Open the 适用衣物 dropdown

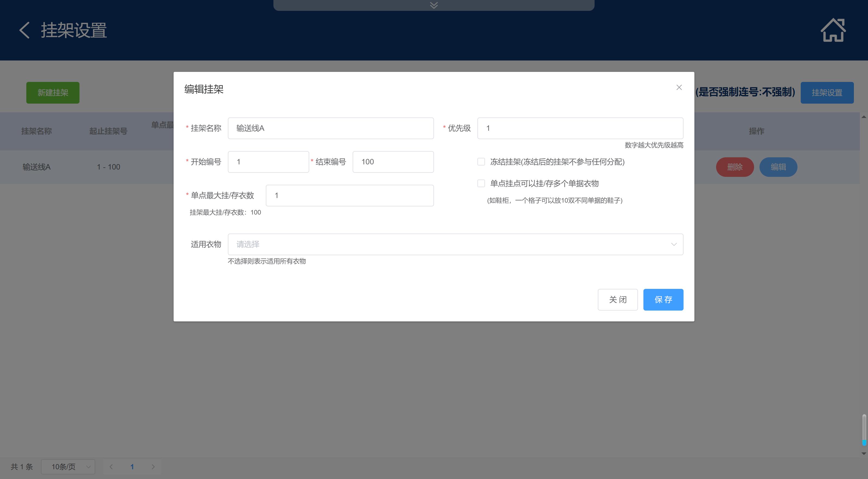[x=455, y=244]
